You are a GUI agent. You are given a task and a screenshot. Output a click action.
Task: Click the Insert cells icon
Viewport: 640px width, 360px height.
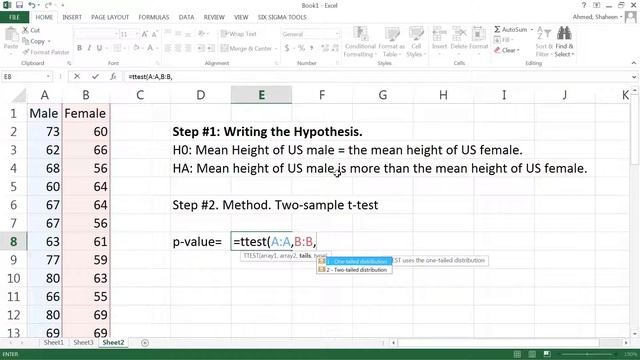tap(440, 34)
